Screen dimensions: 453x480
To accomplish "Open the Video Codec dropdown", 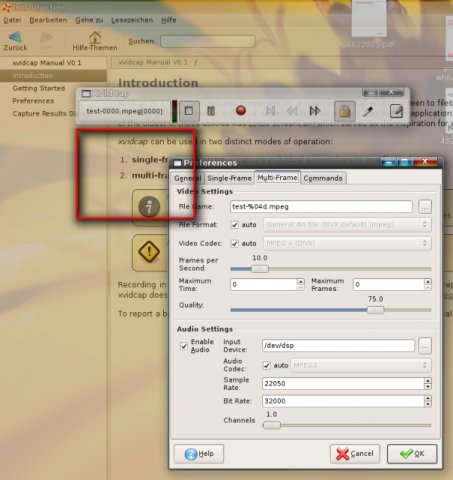I will [347, 243].
